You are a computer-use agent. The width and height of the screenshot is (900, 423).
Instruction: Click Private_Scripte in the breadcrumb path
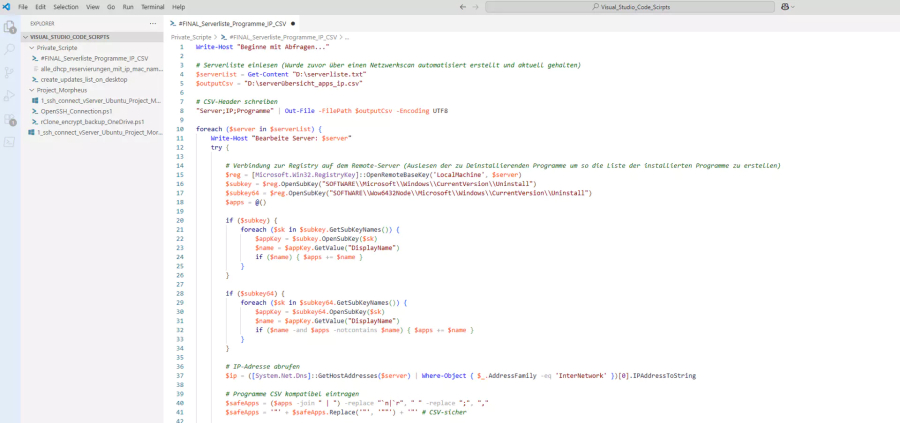coord(193,36)
